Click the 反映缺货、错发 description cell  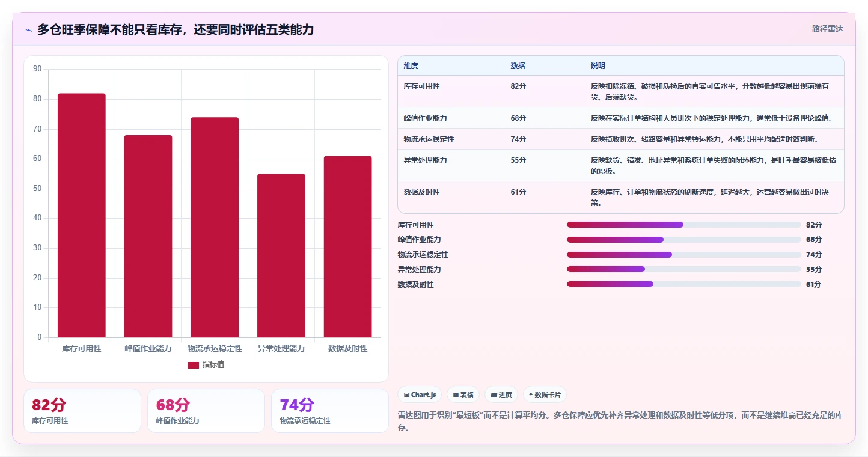pyautogui.click(x=714, y=165)
